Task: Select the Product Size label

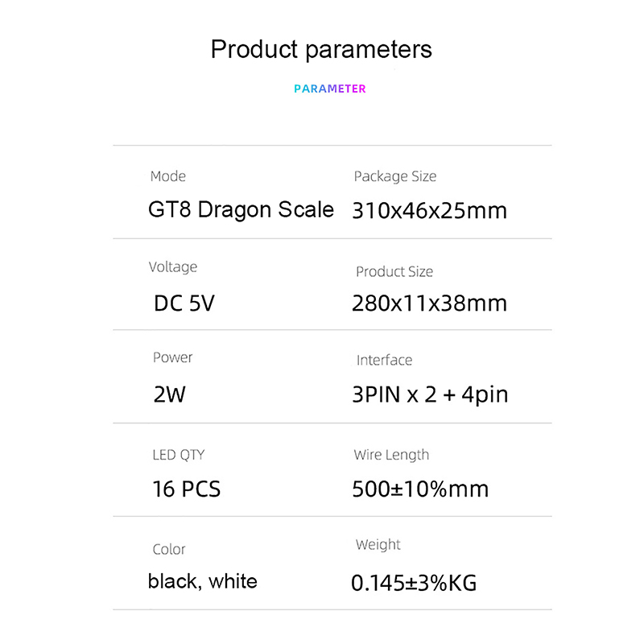Action: (394, 272)
